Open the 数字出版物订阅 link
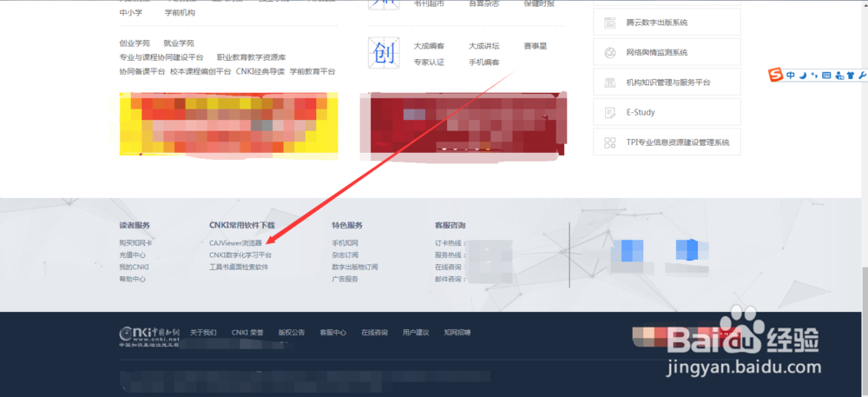 click(x=355, y=267)
